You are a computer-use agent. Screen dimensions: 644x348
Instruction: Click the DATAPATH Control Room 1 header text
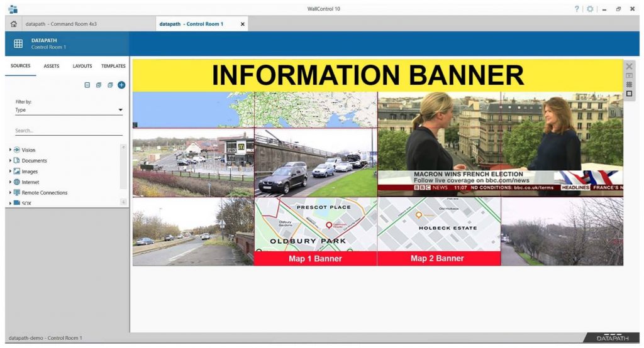[48, 43]
